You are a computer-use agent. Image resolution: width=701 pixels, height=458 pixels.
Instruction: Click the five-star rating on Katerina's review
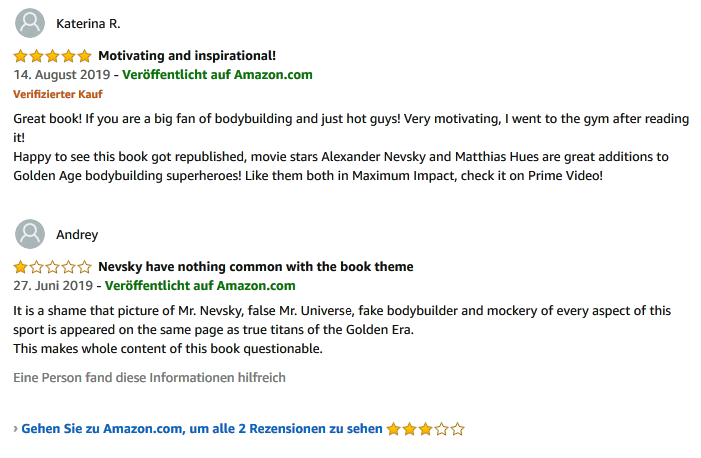(52, 56)
